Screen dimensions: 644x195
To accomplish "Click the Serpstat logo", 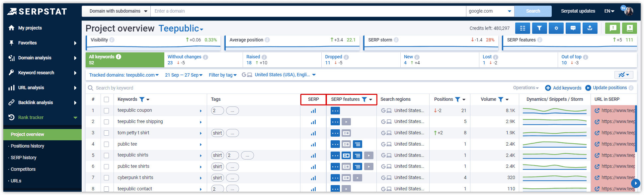I will (37, 12).
